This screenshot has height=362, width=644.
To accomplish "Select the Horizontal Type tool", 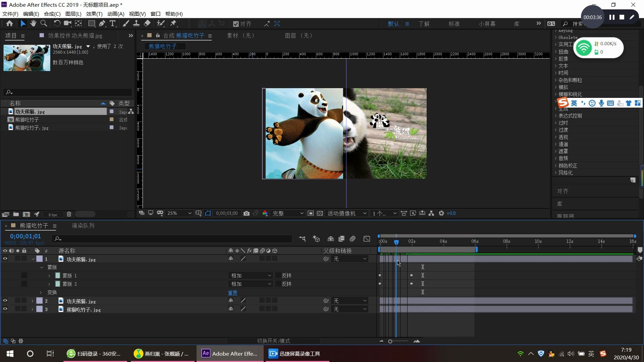I will tap(113, 23).
